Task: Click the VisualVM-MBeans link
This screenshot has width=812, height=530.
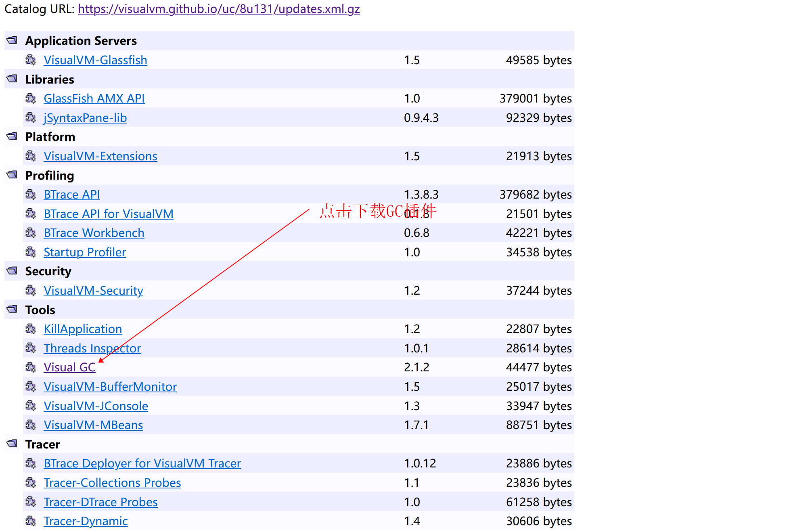Action: (x=93, y=425)
